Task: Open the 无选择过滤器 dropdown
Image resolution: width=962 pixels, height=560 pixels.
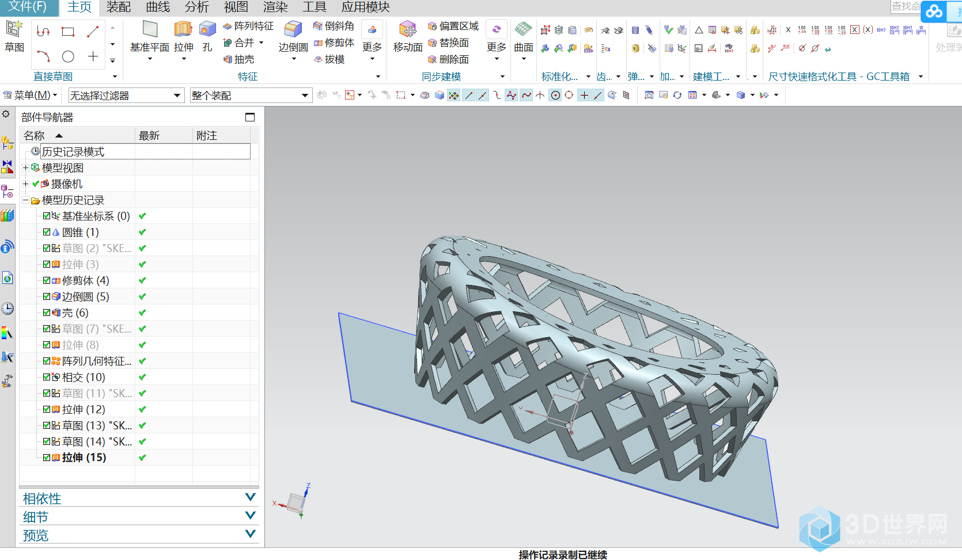Action: [126, 96]
